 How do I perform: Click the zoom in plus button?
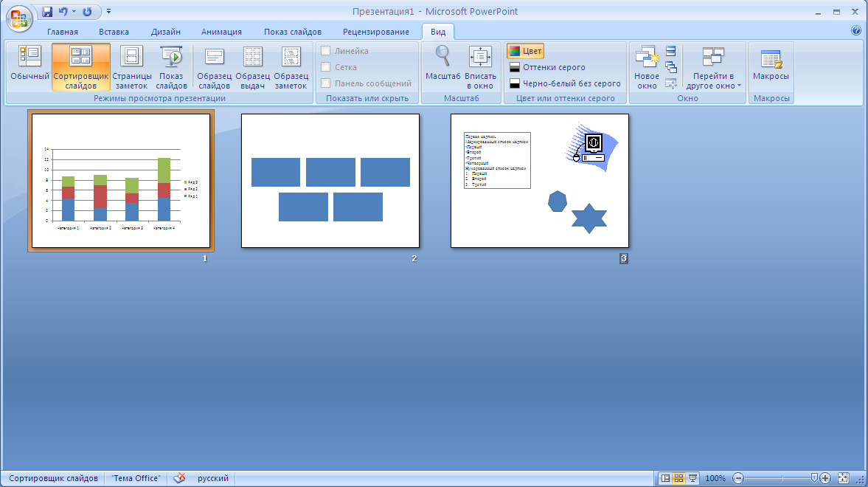coord(825,478)
